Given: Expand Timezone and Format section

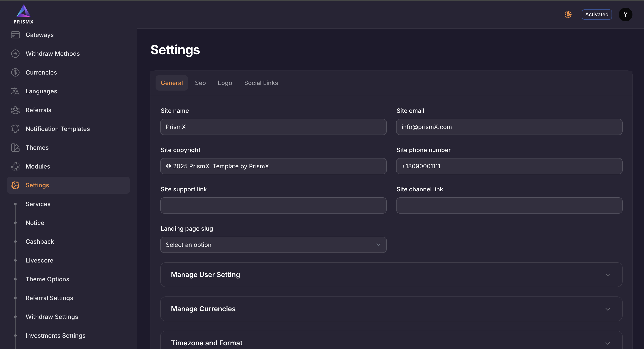Looking at the screenshot, I should [391, 343].
